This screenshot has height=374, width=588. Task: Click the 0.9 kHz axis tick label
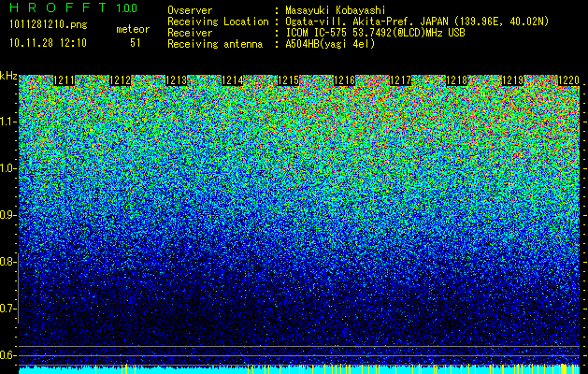[x=7, y=215]
